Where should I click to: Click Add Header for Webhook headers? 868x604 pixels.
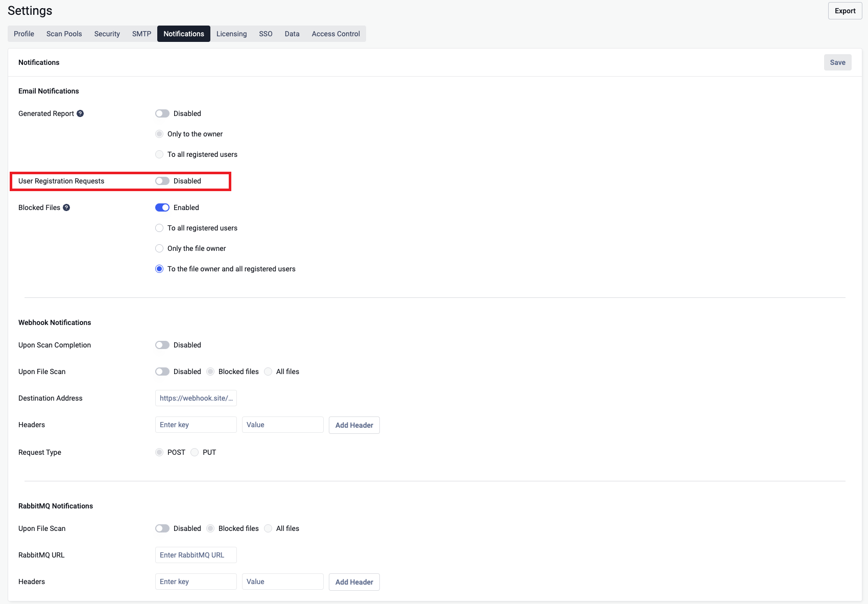(354, 425)
